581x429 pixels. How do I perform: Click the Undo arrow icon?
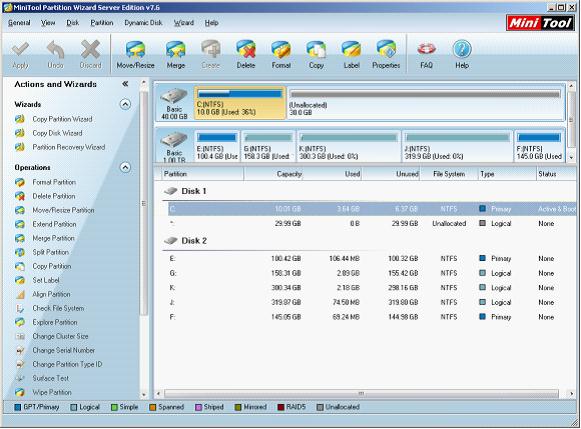tap(56, 50)
